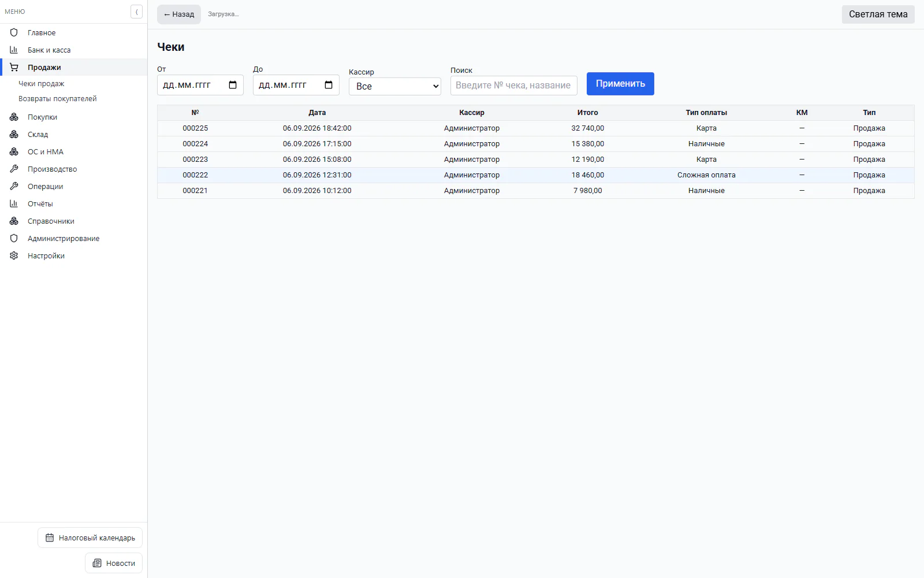Image resolution: width=924 pixels, height=578 pixels.
Task: Click the cubes icon beside Покупки
Action: (14, 117)
